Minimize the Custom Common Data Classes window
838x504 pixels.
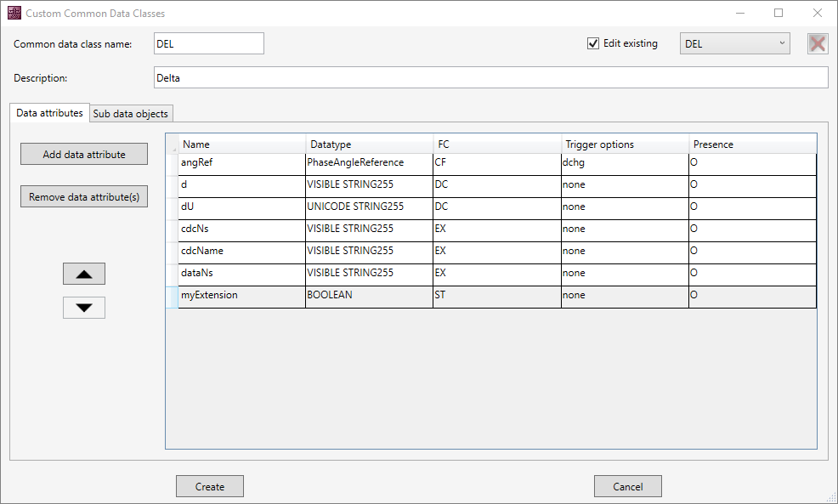tap(740, 13)
